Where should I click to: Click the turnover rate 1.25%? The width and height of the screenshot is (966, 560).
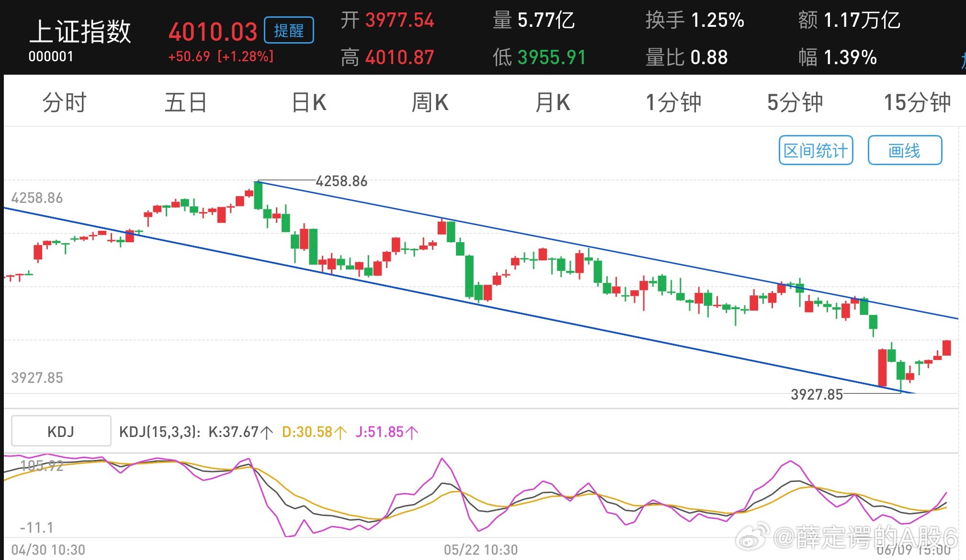[x=717, y=20]
